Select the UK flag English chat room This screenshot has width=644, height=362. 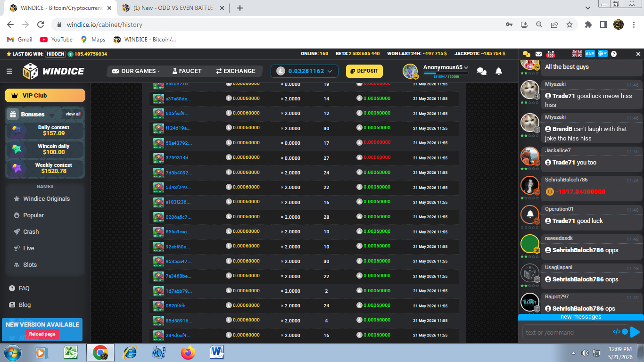tap(577, 54)
